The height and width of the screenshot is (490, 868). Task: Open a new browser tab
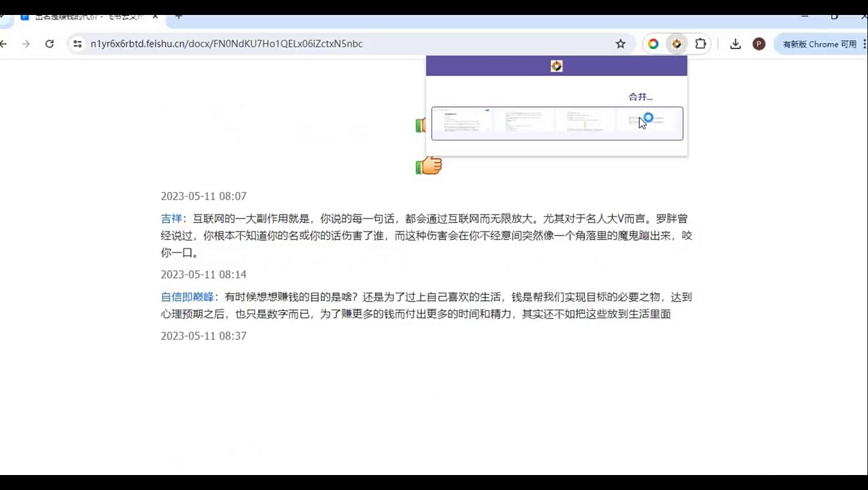179,16
